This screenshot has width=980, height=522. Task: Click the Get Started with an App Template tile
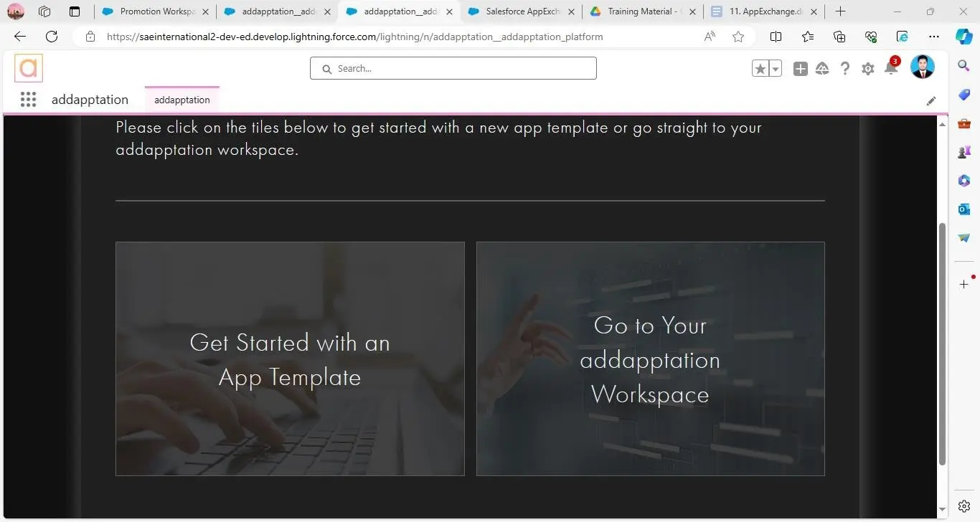[x=290, y=359]
